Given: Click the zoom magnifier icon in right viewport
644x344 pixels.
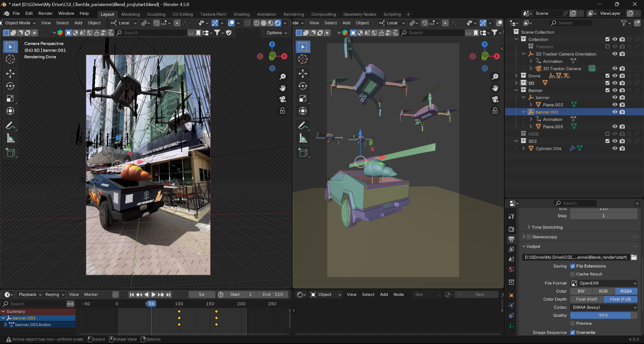Looking at the screenshot, I should coord(495,76).
